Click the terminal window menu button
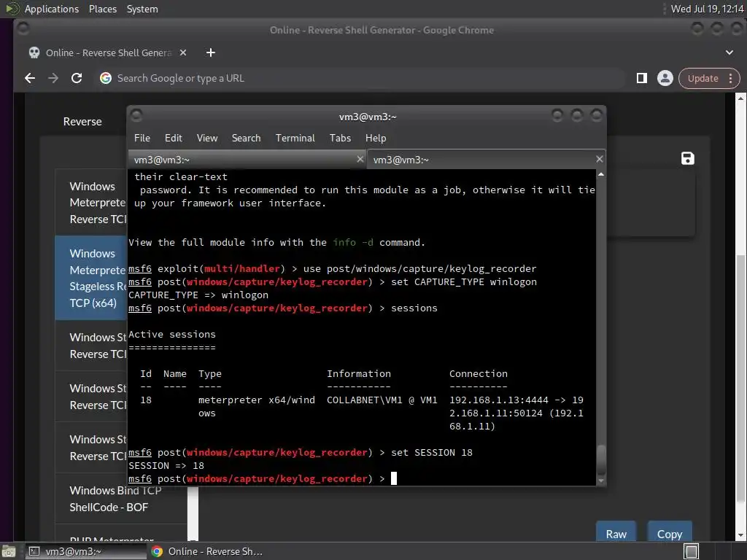This screenshot has width=747, height=560. [x=136, y=115]
